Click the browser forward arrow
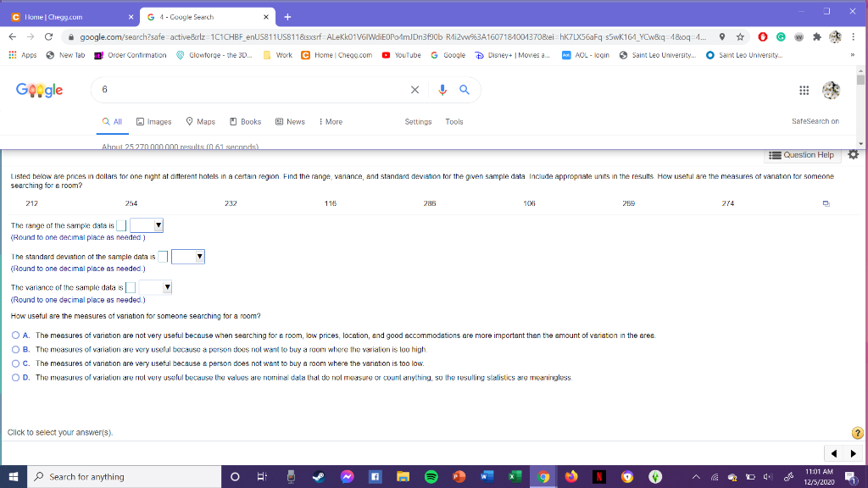The width and height of the screenshot is (868, 488). [31, 36]
